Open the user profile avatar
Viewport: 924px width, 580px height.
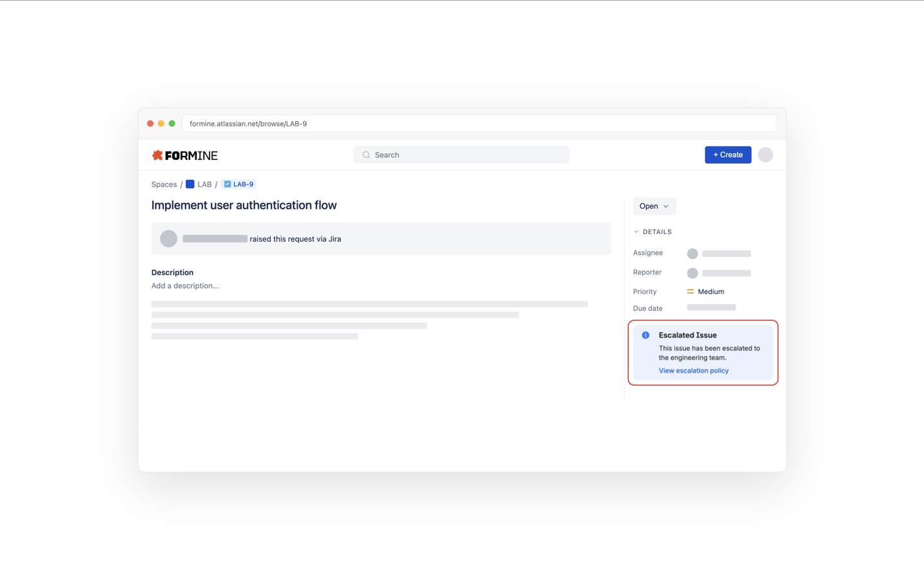(x=765, y=155)
